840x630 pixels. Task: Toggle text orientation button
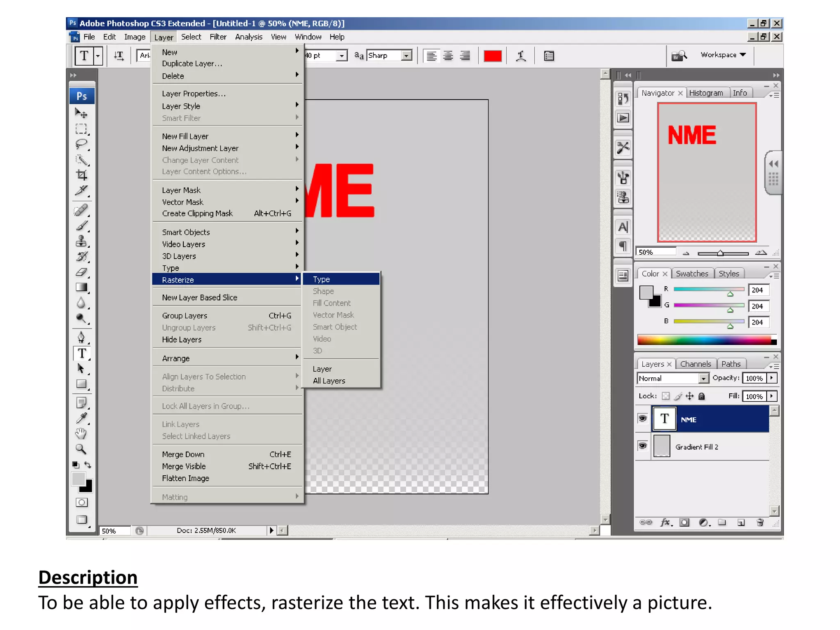click(119, 56)
